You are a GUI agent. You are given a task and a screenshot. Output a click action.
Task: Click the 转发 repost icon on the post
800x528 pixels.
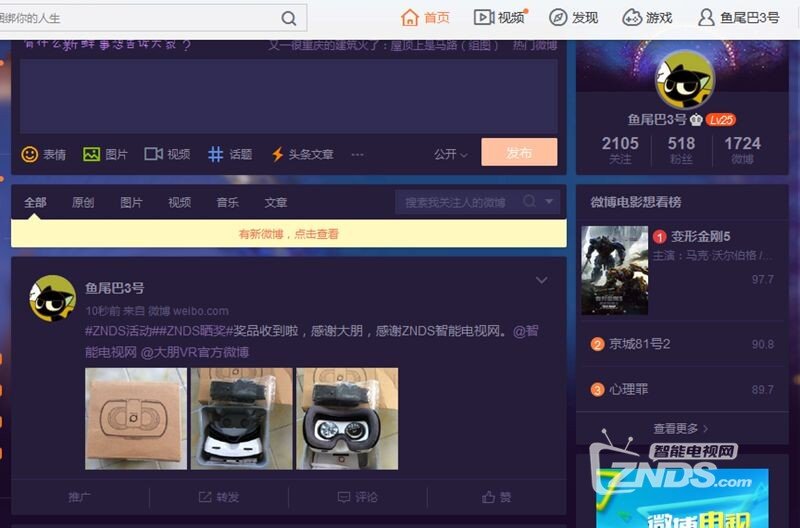[205, 496]
